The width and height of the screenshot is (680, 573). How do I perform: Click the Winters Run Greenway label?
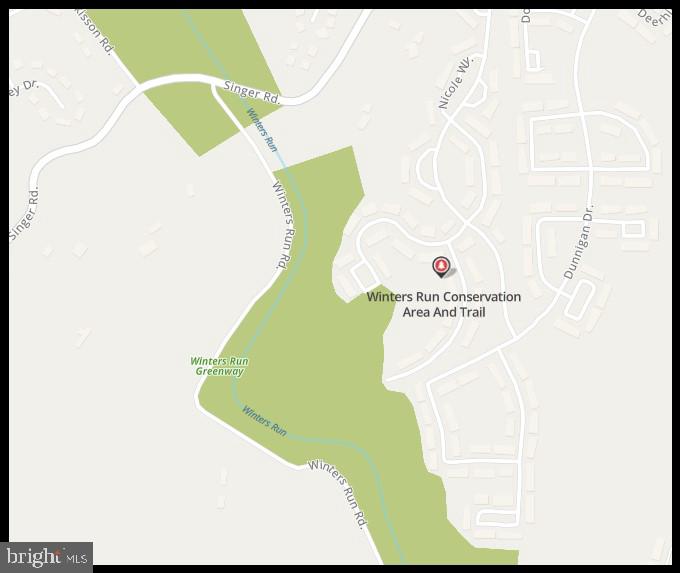tap(219, 366)
